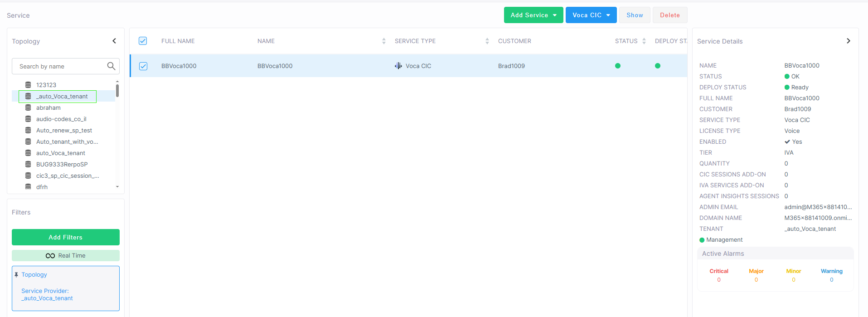The width and height of the screenshot is (868, 317).
Task: Click the database icon next to abraham
Action: pyautogui.click(x=28, y=107)
